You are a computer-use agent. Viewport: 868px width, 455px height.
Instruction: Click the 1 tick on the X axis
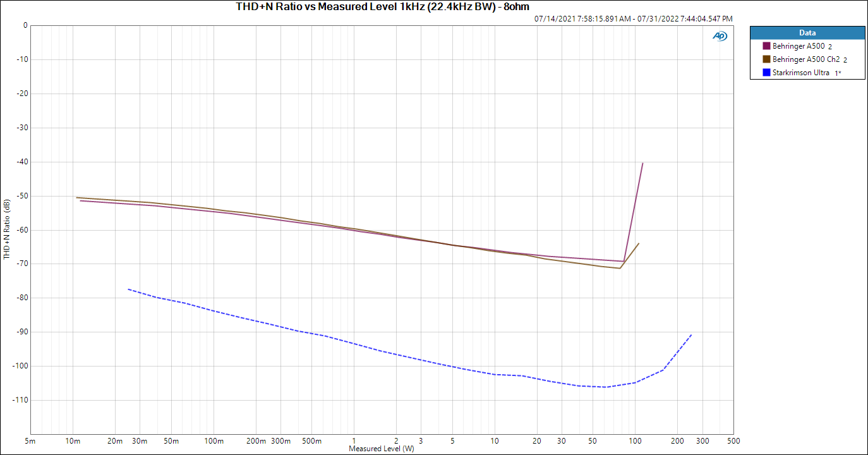point(354,440)
